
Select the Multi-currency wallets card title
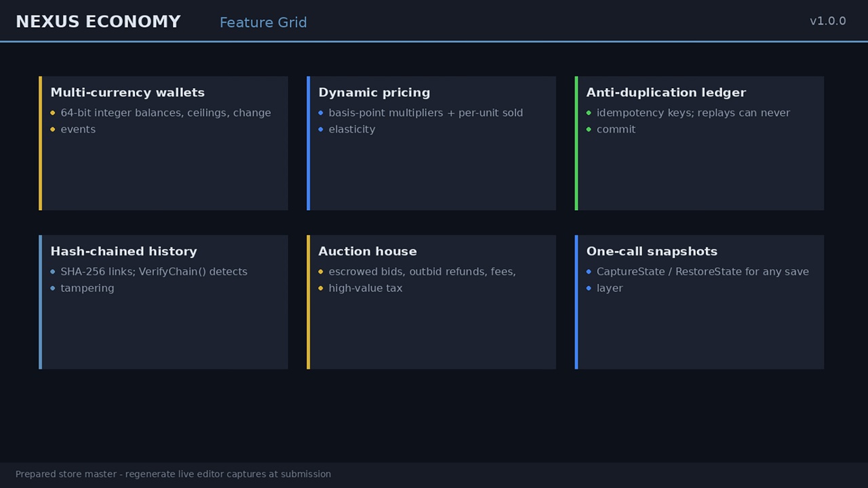[127, 92]
